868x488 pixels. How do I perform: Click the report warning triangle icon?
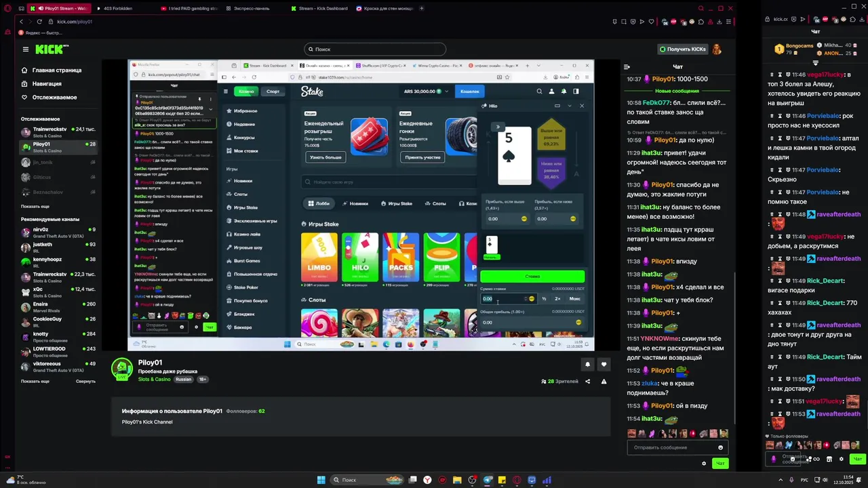coord(604,381)
